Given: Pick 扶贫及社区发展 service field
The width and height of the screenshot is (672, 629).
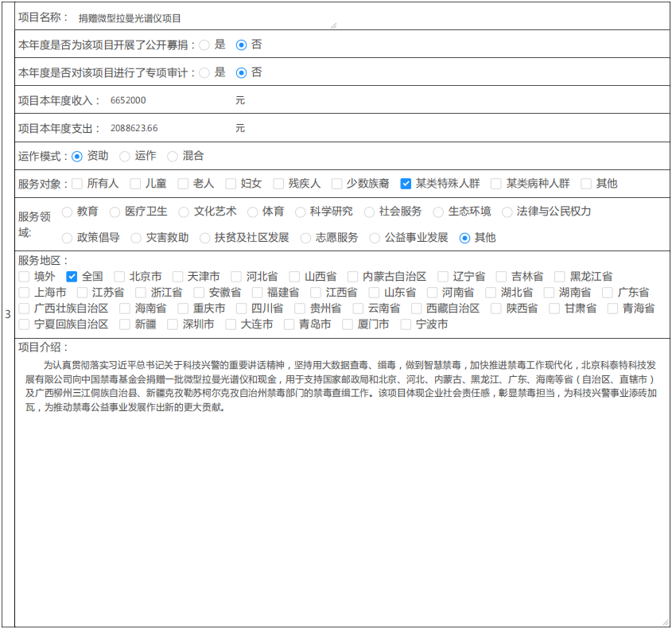Looking at the screenshot, I should pyautogui.click(x=204, y=238).
